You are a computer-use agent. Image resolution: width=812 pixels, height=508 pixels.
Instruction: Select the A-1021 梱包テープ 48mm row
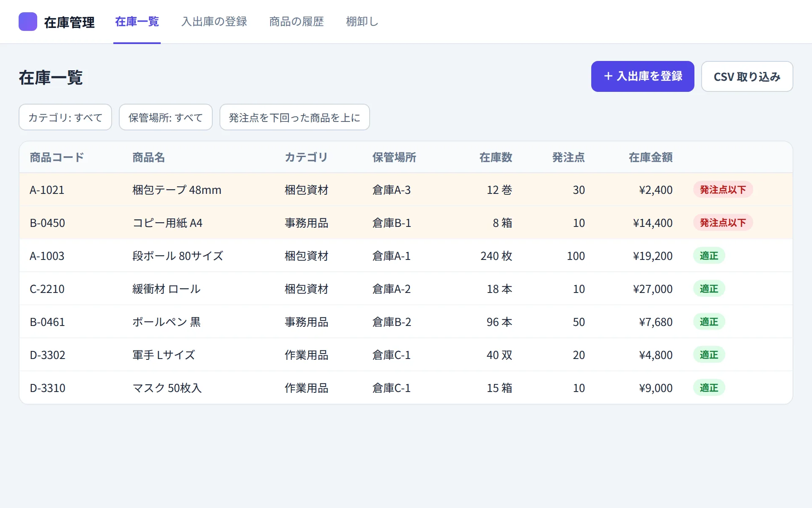(x=406, y=190)
